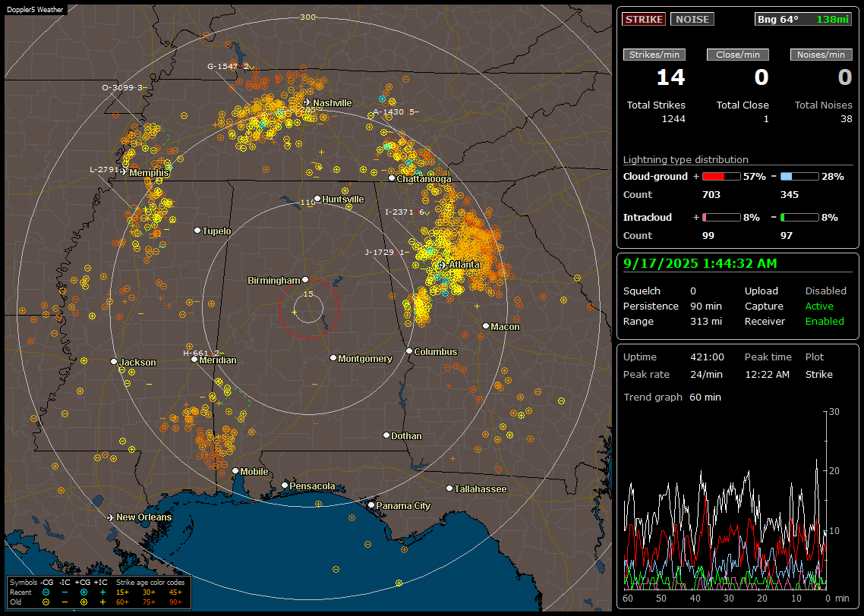This screenshot has height=616, width=864.
Task: Click the Old -CG yellow legend symbol
Action: pyautogui.click(x=46, y=602)
